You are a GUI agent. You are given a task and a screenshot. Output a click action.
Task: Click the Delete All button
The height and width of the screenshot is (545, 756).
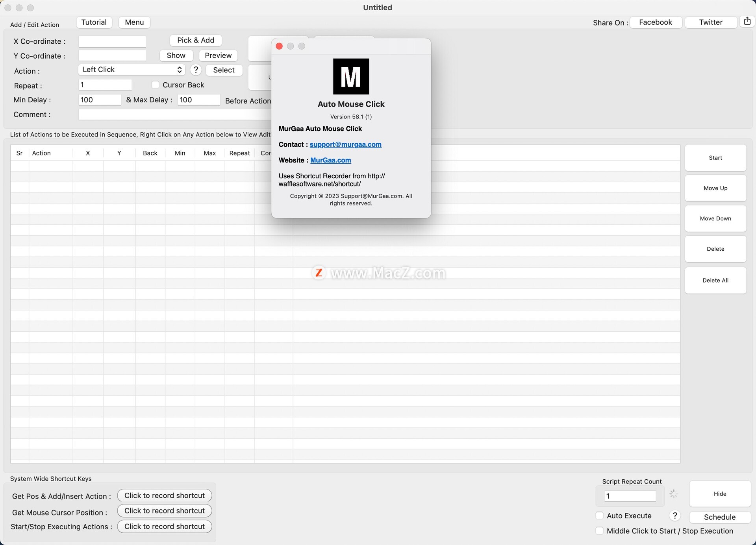coord(715,280)
